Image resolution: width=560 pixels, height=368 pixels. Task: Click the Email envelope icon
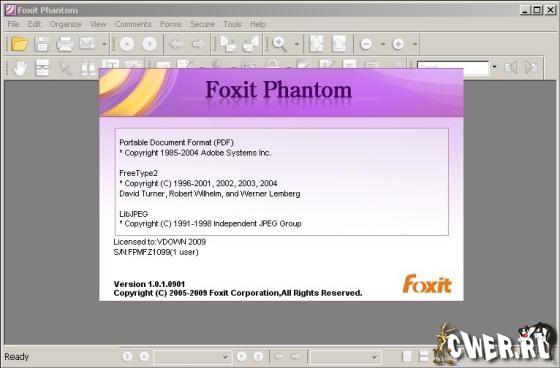click(x=87, y=44)
